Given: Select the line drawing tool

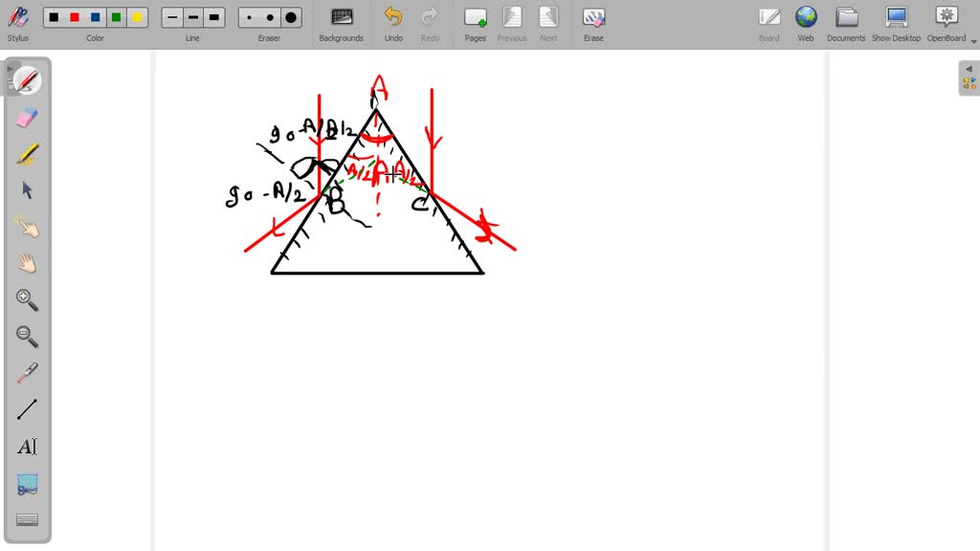Looking at the screenshot, I should [x=26, y=407].
